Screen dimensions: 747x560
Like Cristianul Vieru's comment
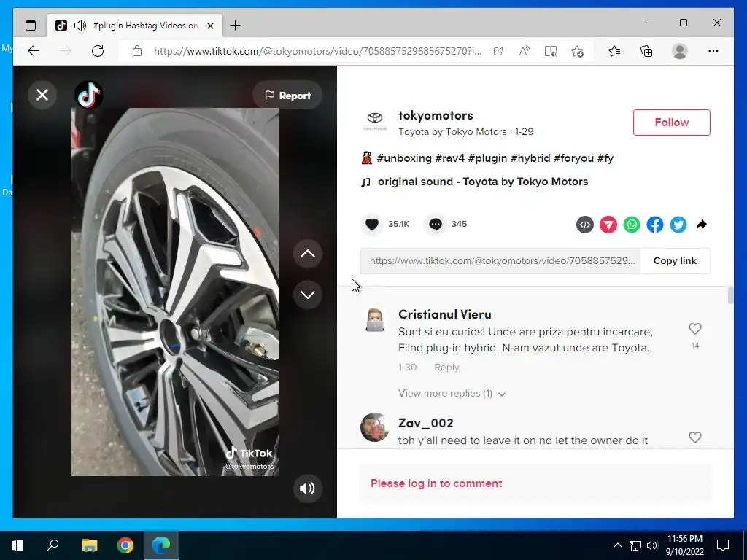click(x=695, y=329)
